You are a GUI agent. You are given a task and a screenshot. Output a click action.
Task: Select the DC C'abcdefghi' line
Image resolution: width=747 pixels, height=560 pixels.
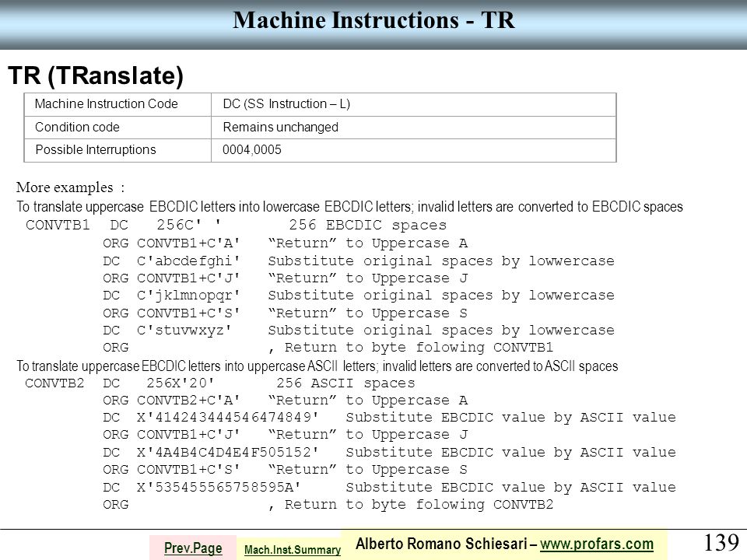(359, 261)
